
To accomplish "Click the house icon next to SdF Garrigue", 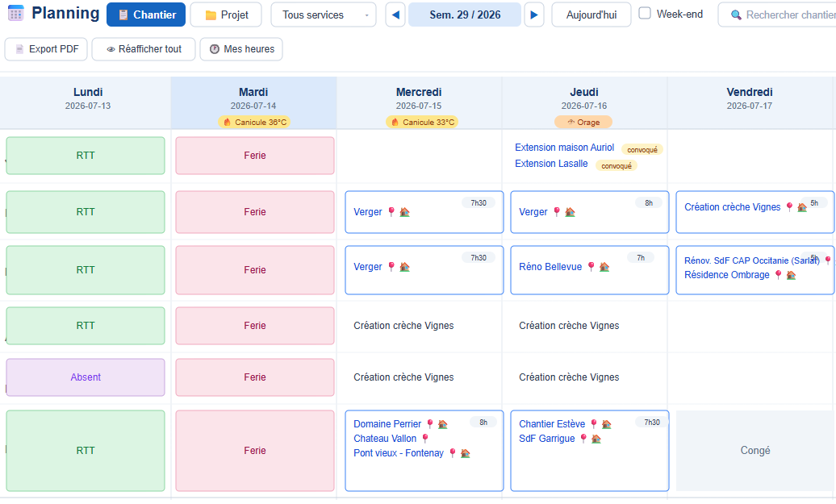I will coord(596,439).
